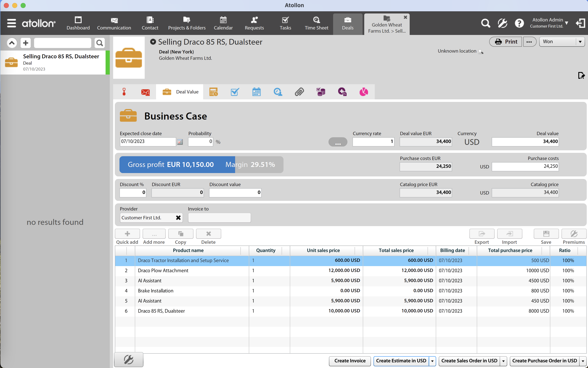Collapse the sidebar with the up chevron
588x368 pixels.
coord(12,43)
